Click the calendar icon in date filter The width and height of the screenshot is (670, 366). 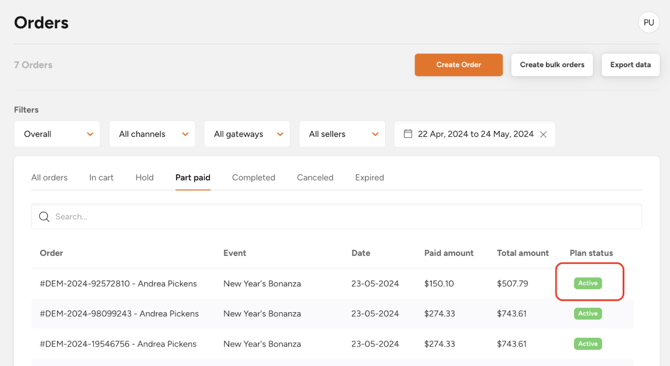pos(408,134)
